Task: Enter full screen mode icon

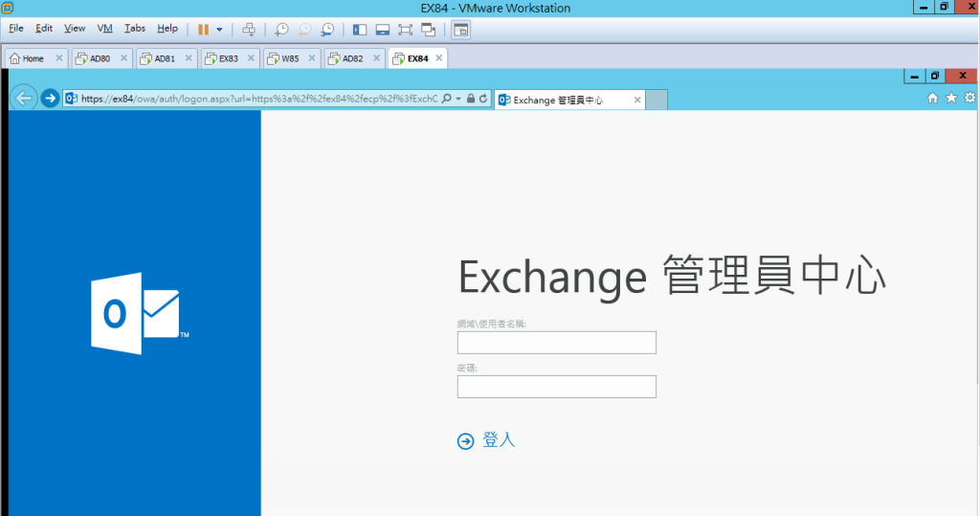Action: [x=405, y=29]
